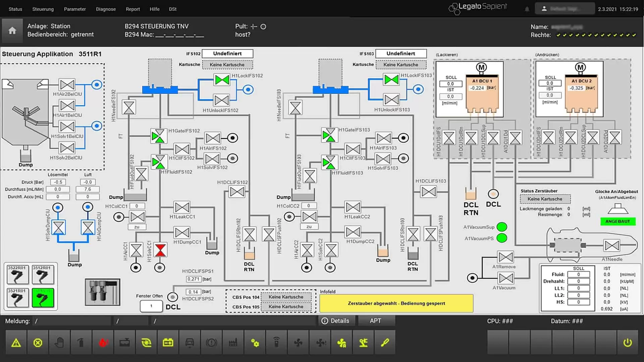Open the Diagnose menu
This screenshot has width=644, height=362.
[x=106, y=9]
